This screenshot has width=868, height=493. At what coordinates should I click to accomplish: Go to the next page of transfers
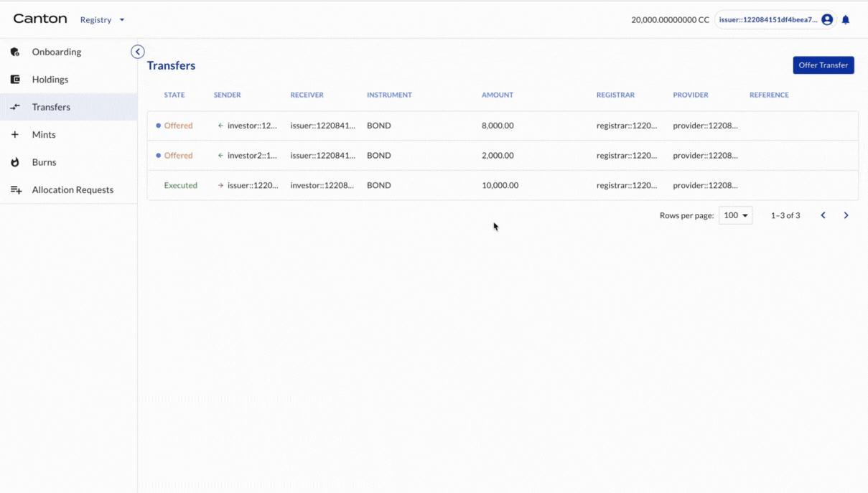point(846,215)
